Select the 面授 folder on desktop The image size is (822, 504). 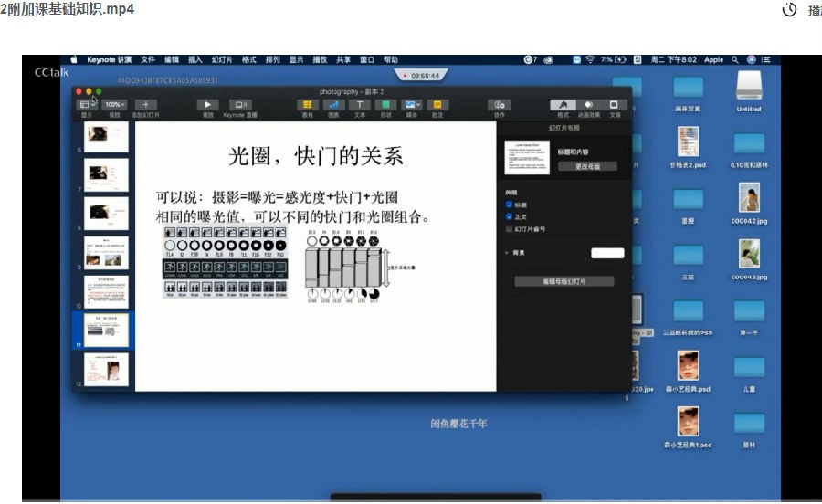tap(689, 200)
